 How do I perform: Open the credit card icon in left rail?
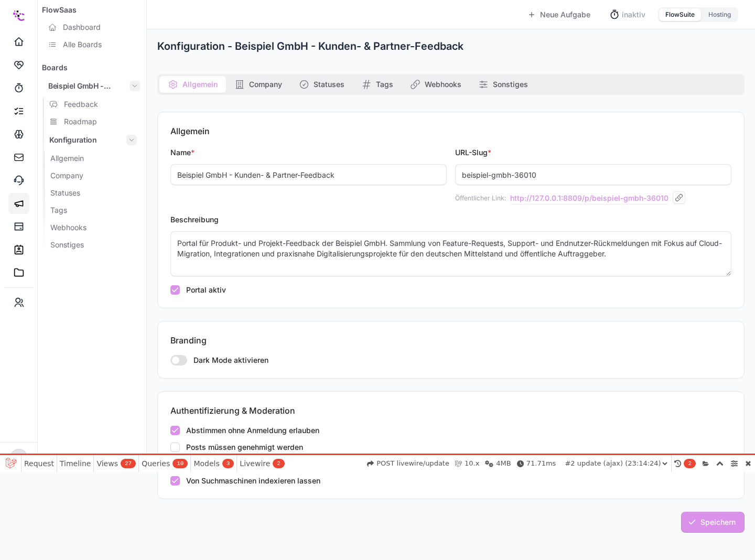click(19, 226)
